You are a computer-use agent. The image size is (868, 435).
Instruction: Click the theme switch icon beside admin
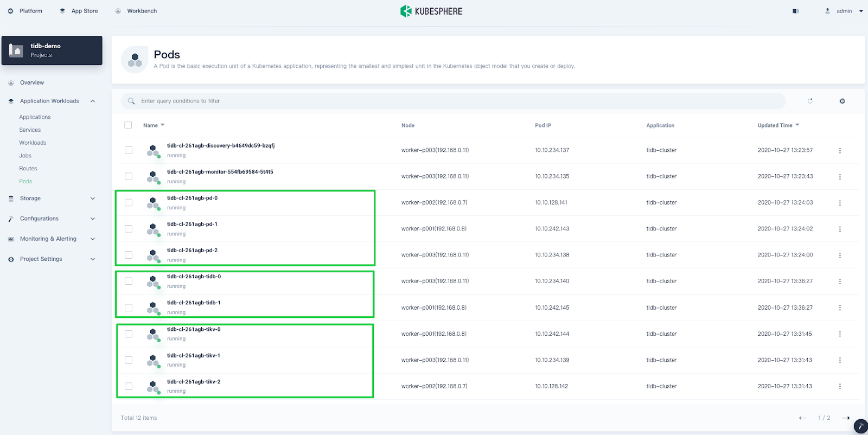point(796,11)
